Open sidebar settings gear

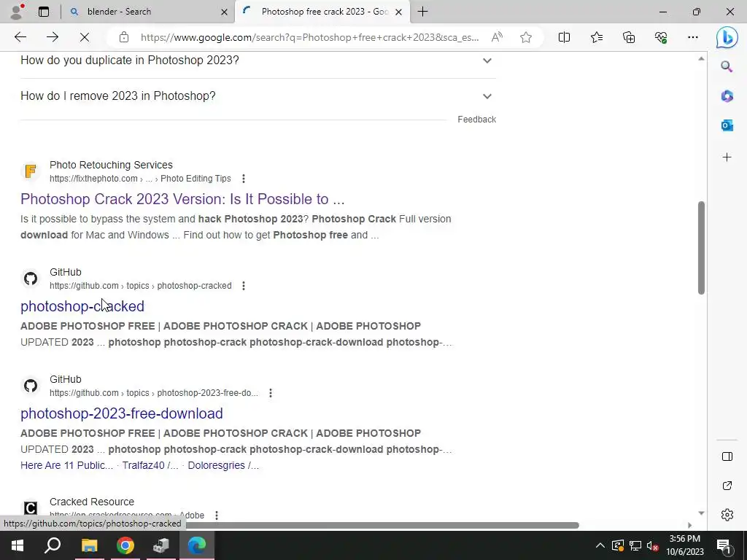727,515
